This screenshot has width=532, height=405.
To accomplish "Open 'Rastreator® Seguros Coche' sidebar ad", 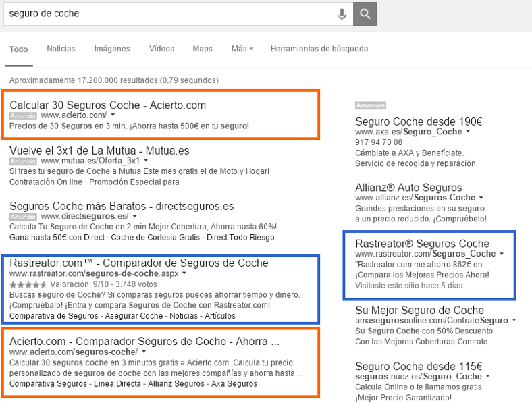I will (x=423, y=244).
